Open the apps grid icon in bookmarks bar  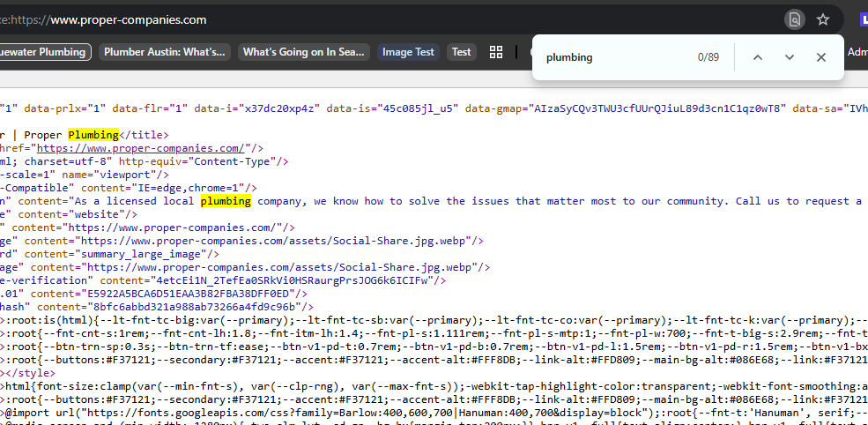[x=496, y=52]
